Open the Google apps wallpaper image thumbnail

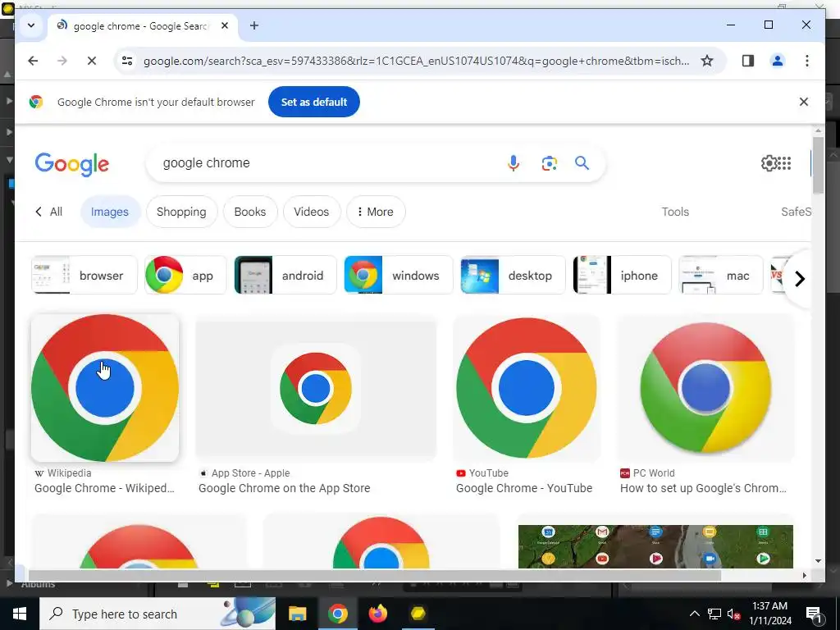655,546
